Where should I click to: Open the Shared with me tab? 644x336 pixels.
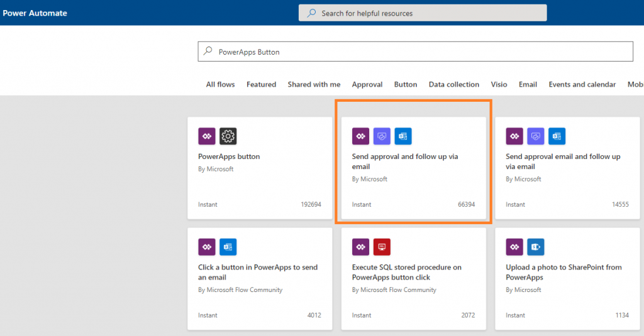pos(314,85)
